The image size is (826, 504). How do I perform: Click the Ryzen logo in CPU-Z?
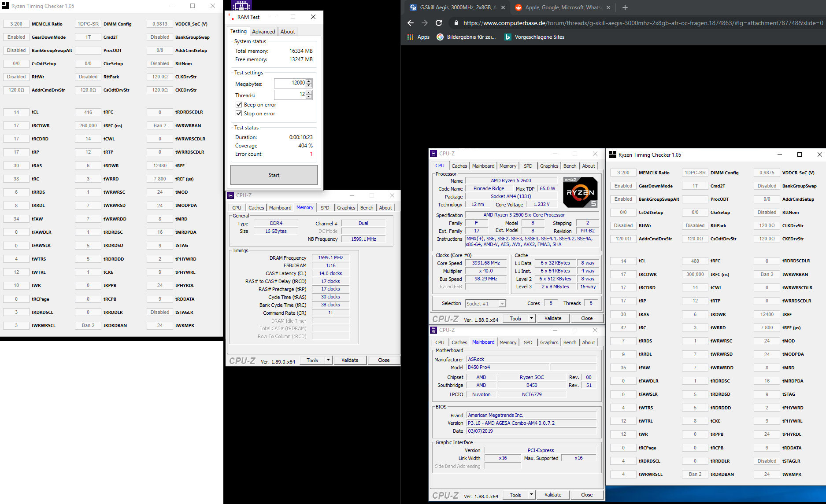tap(580, 192)
